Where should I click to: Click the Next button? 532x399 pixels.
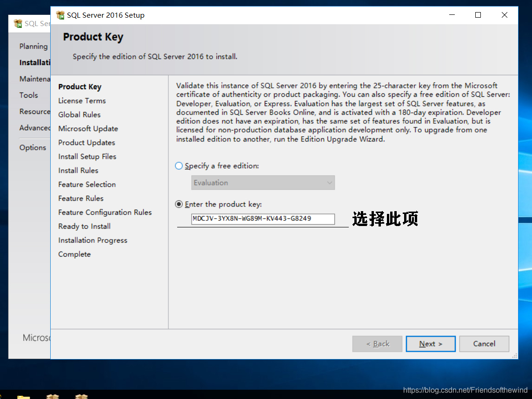click(431, 344)
